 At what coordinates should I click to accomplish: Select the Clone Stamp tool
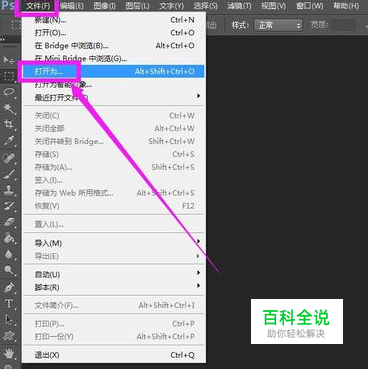tap(9, 190)
